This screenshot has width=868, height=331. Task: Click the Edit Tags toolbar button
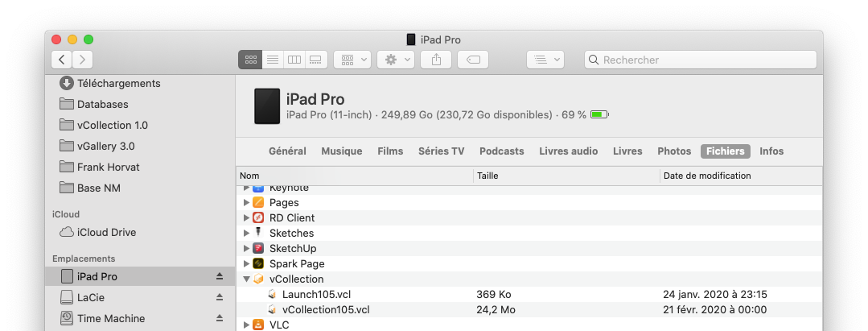(473, 60)
